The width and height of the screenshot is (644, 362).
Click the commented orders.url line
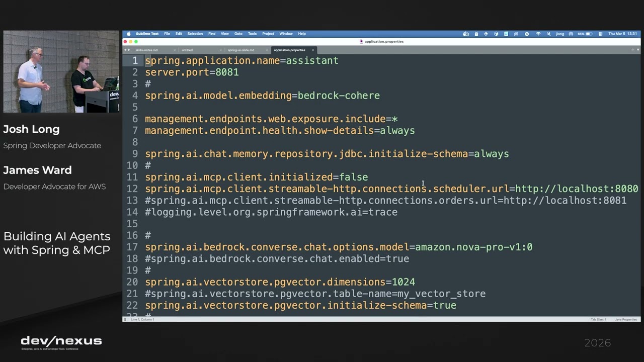click(386, 200)
